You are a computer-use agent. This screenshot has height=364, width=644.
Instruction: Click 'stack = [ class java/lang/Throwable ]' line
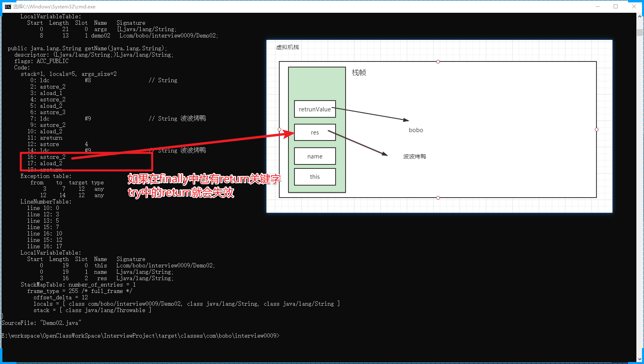(93, 310)
